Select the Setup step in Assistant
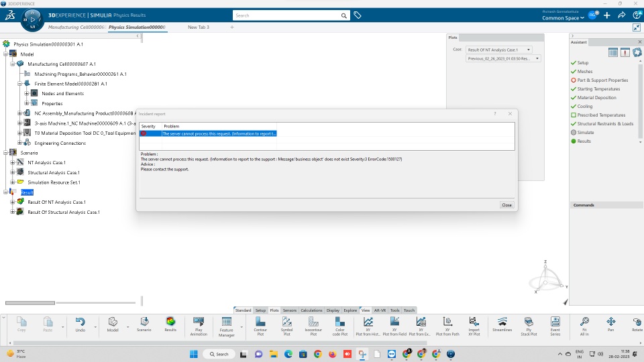Viewport: 644px width, 362px height. [580, 63]
